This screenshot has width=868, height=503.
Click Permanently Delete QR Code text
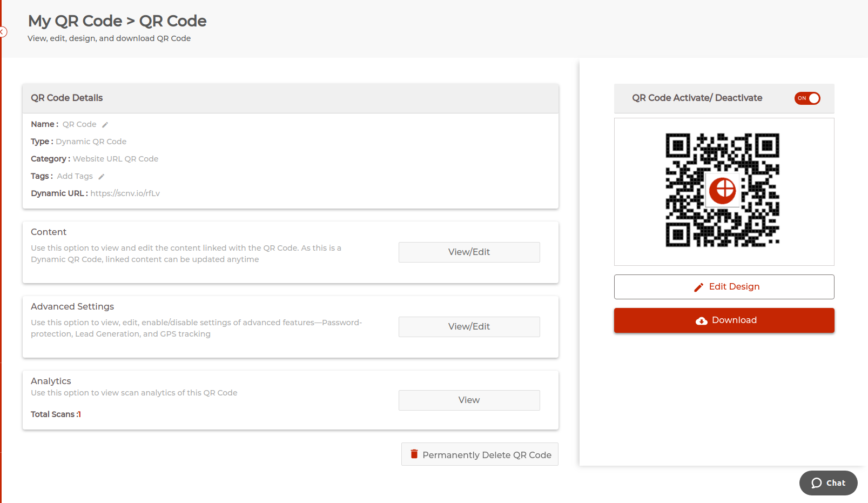click(x=487, y=455)
